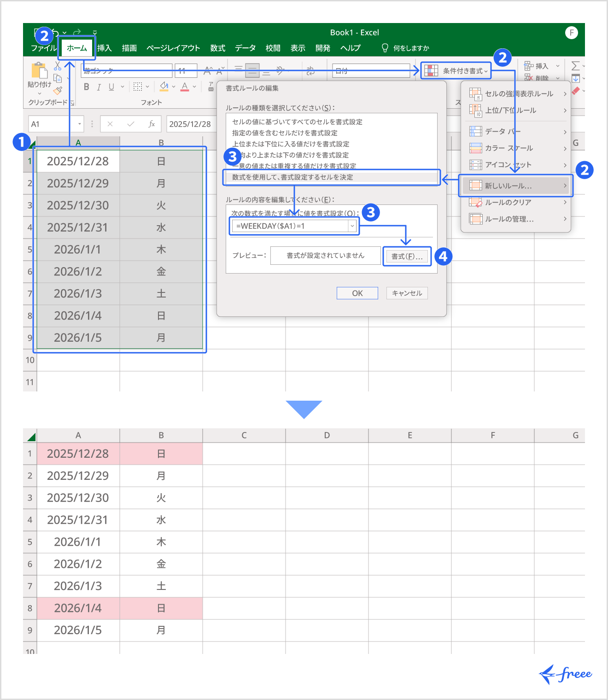Click the fill color bucket icon

(164, 86)
